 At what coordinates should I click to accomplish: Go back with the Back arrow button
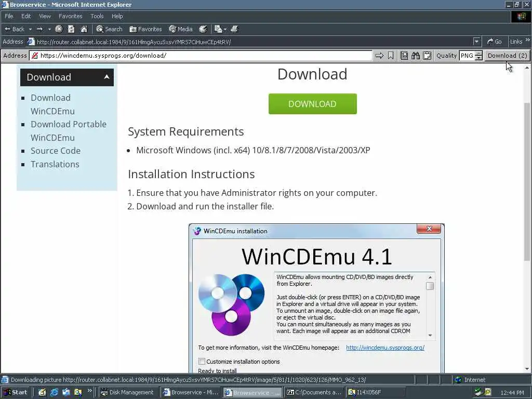(14, 29)
